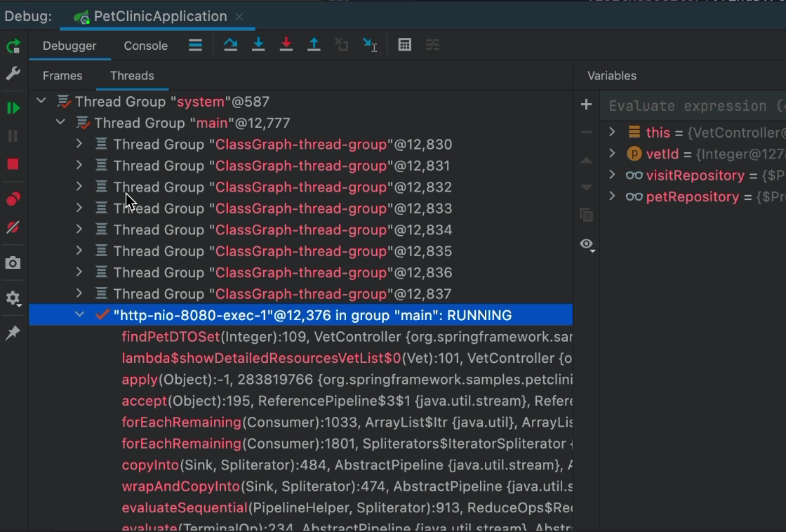The width and height of the screenshot is (786, 532).
Task: Toggle the watches eye icon in Variables
Action: 587,244
